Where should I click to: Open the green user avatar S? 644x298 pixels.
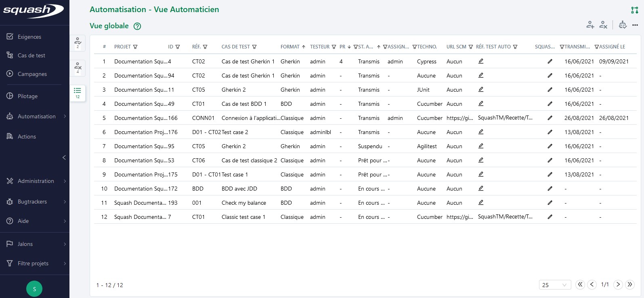coord(34,289)
